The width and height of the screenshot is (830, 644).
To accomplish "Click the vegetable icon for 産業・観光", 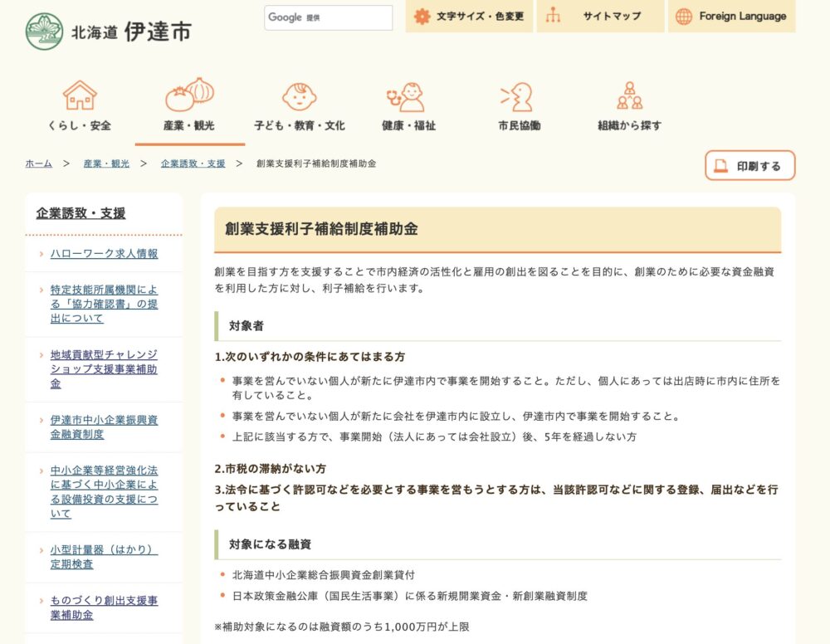I will pyautogui.click(x=189, y=95).
